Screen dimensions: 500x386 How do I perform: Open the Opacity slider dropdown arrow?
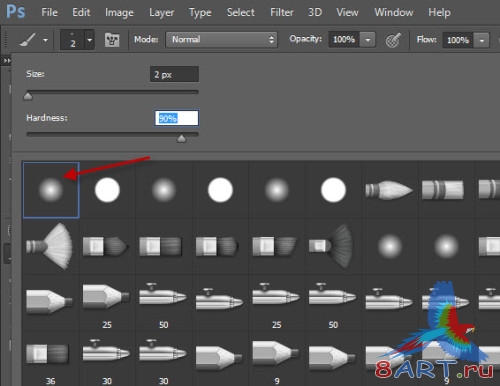coord(368,40)
